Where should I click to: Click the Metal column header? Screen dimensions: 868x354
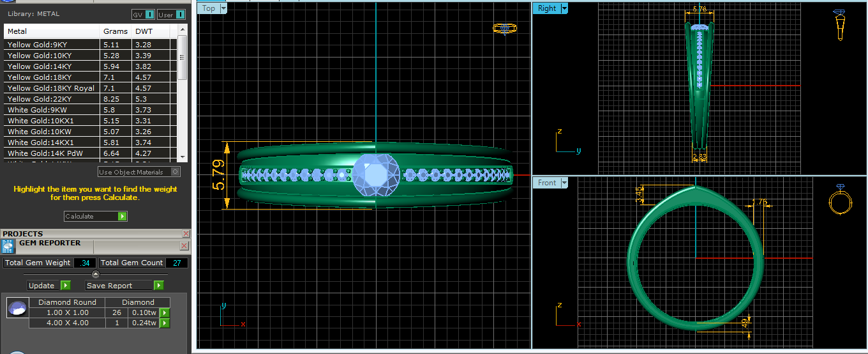[52, 31]
